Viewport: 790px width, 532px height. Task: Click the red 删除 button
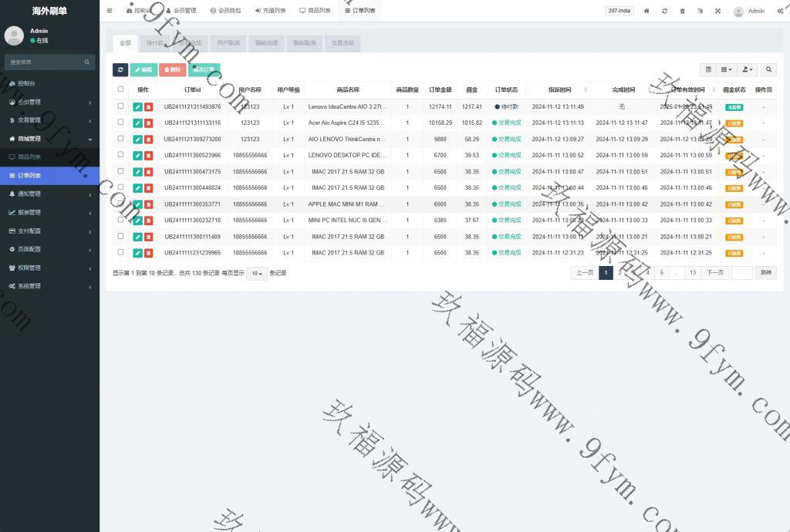coord(173,69)
